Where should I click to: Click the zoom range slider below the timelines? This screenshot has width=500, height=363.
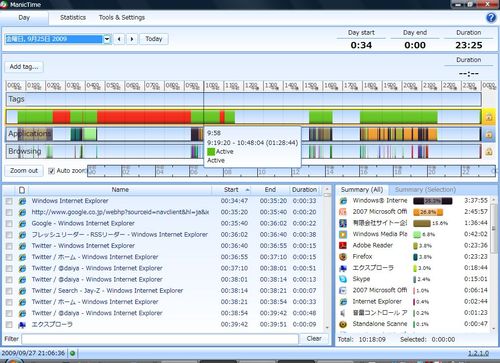point(291,171)
